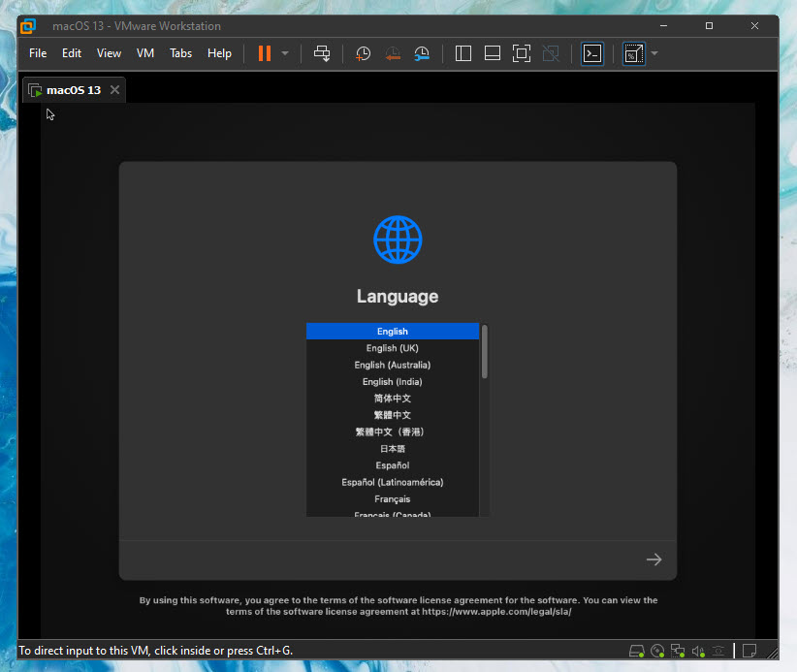Close the macOS 13 tab

coord(114,90)
